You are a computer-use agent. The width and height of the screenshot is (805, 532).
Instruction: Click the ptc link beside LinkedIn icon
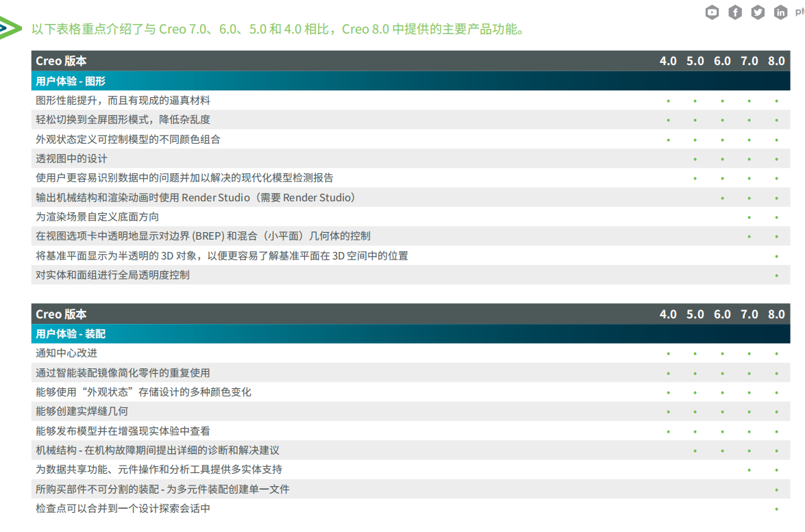(799, 12)
